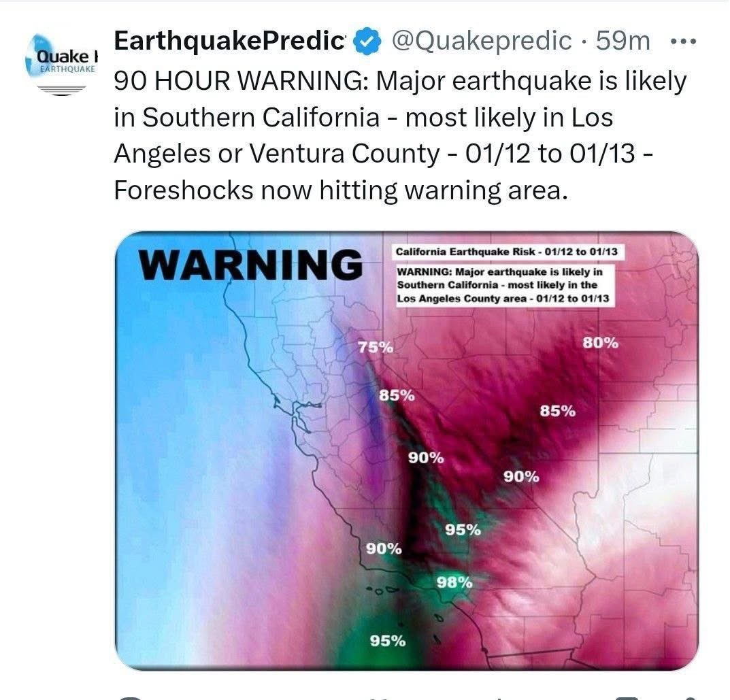Click the 95% label above the 98%
Viewport: 730px width, 700px height.
point(463,530)
